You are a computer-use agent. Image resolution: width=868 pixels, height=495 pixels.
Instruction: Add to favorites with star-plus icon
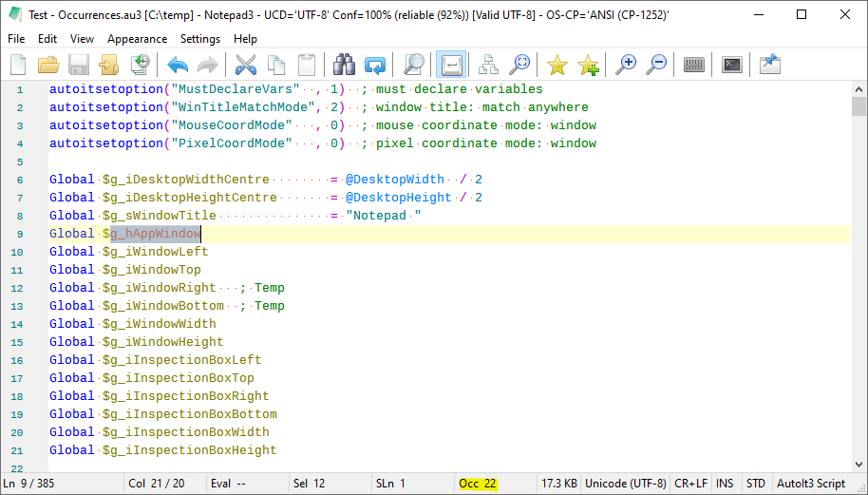coord(588,65)
